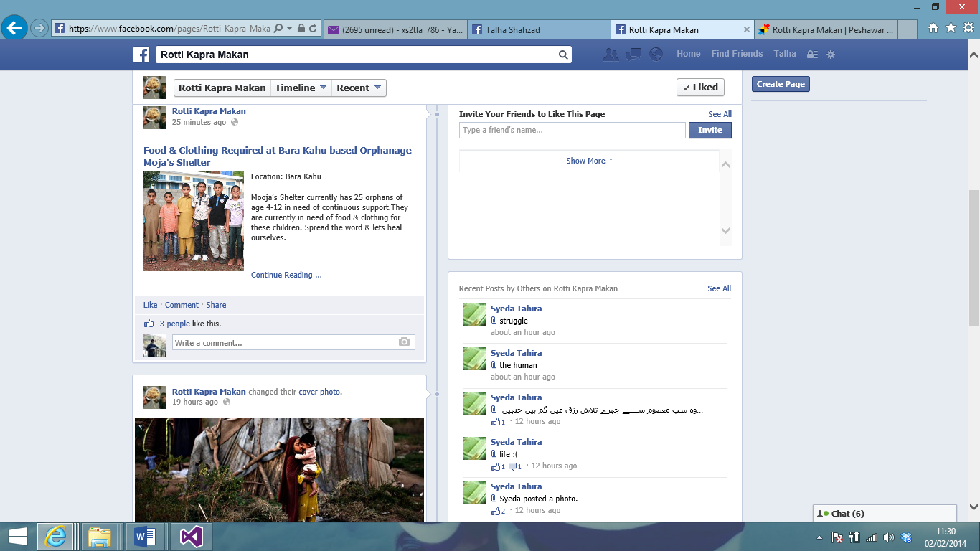The image size is (980, 551).
Task: Expand Show More in invite friends list
Action: pyautogui.click(x=590, y=161)
